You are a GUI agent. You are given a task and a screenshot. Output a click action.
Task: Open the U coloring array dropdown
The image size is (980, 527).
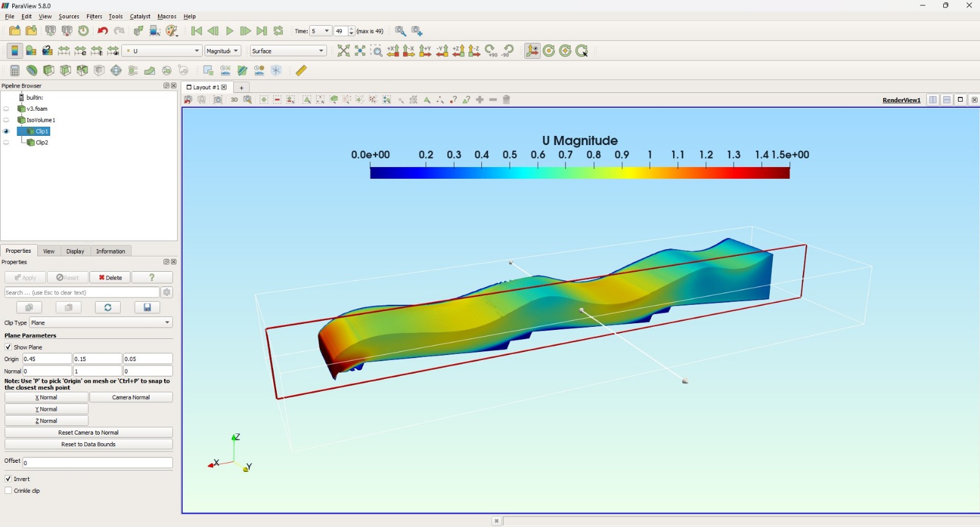(162, 51)
